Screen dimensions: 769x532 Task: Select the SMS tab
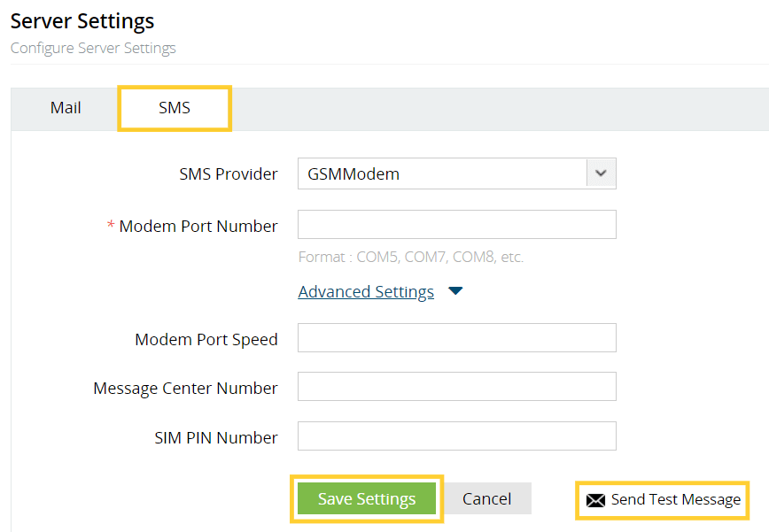pos(175,108)
